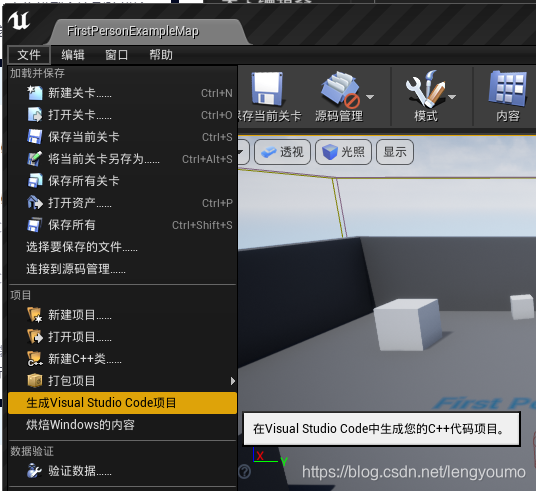Click the 光照 view mode button

(343, 152)
